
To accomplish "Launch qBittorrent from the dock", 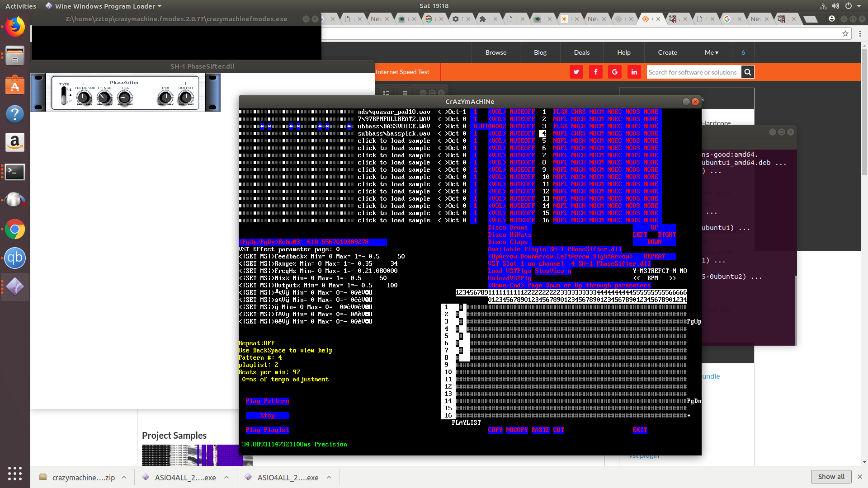I will click(15, 258).
